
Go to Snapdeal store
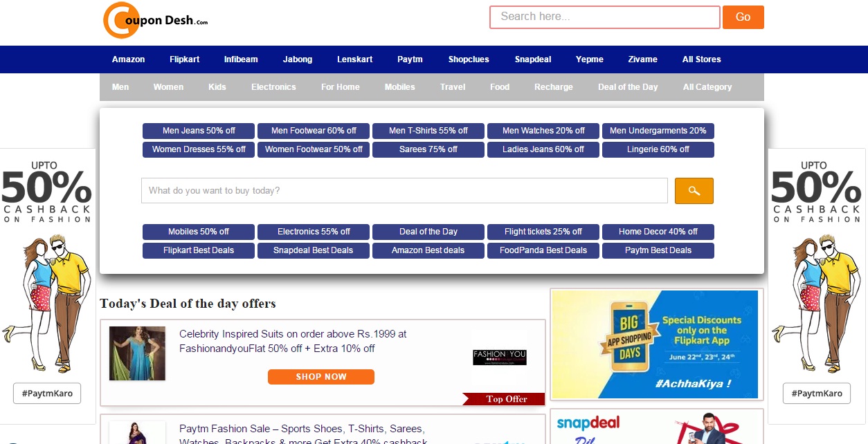coord(533,59)
